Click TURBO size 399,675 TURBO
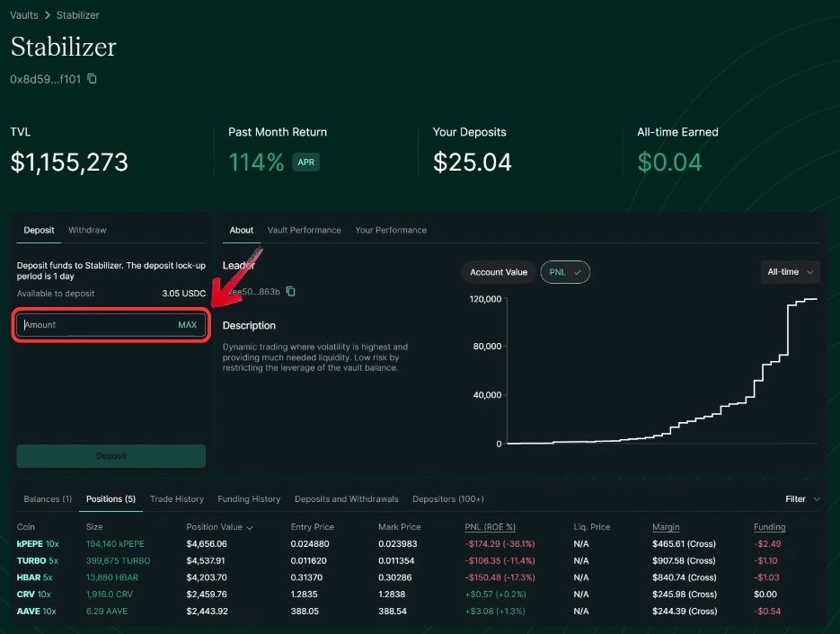Screen dimensions: 840x634 coord(119,560)
